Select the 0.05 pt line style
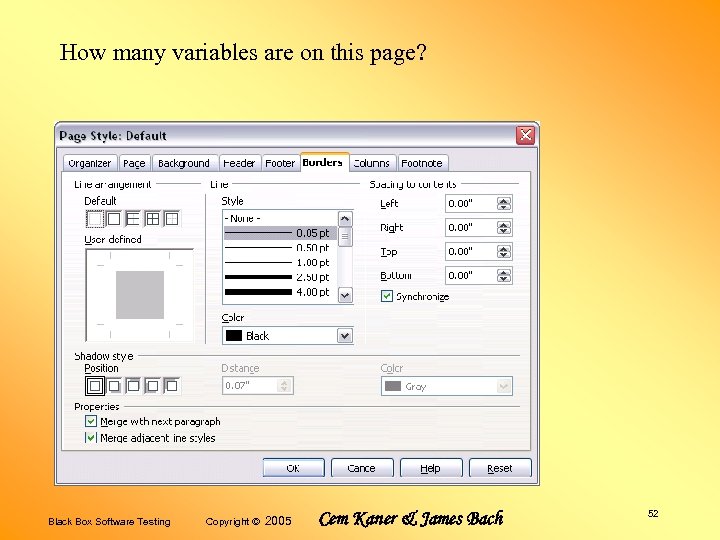This screenshot has height=540, width=720. (280, 233)
